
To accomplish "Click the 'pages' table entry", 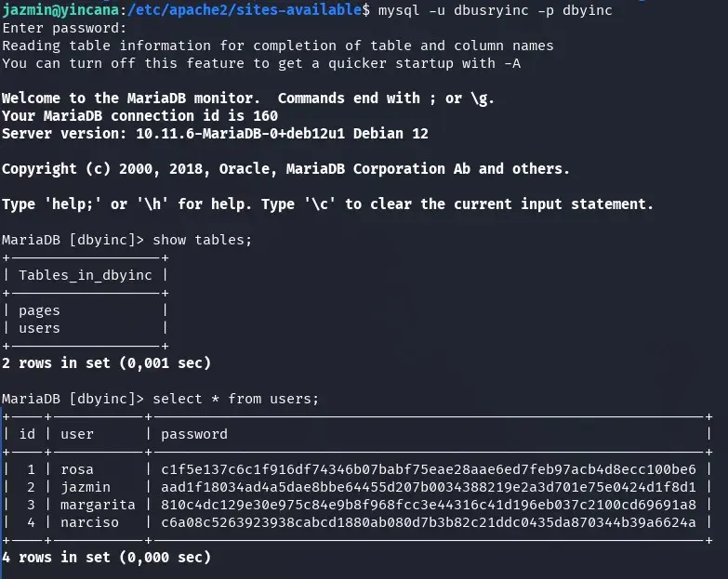I will 39,310.
